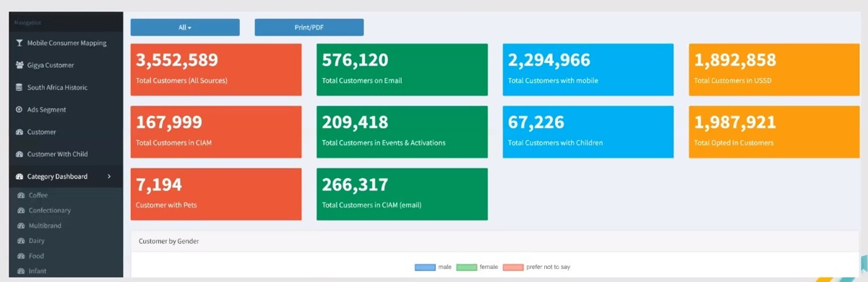Click the female legend label
Viewport: 868px width, 282px height.
489,268
